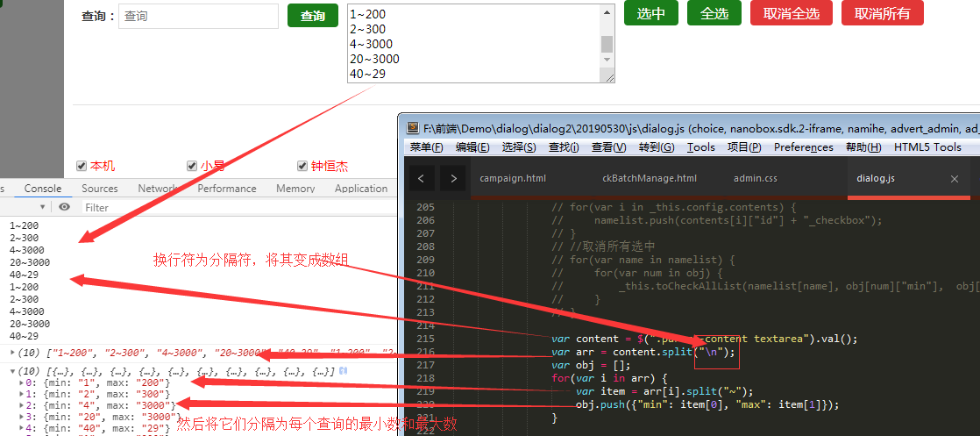Switch to DevTools Console tab

(x=42, y=189)
